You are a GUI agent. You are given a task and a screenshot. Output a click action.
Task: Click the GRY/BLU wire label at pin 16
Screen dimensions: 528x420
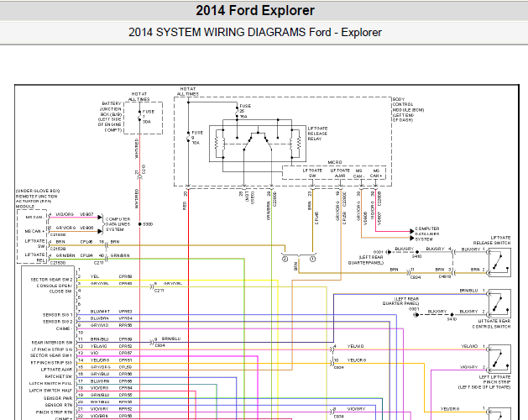(100, 374)
